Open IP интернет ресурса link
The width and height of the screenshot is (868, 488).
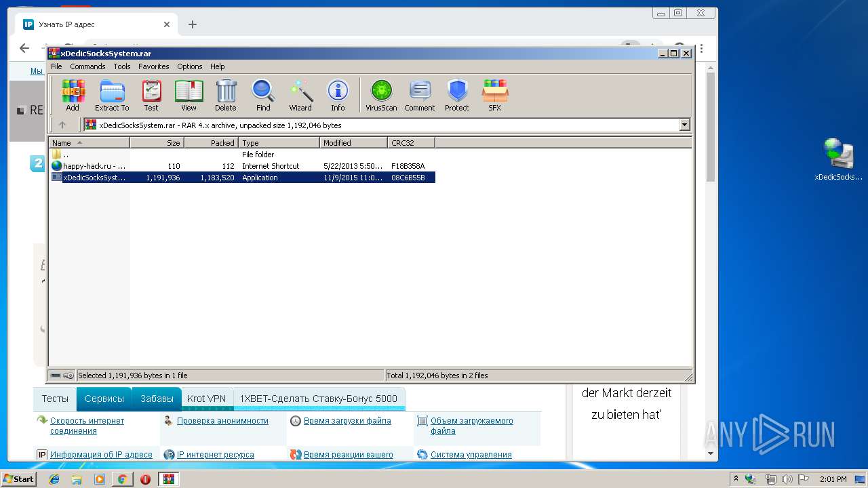point(216,455)
